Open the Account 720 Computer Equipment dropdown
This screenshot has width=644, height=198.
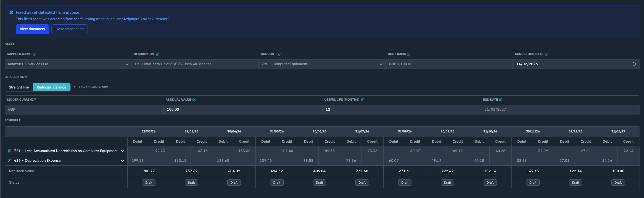pyautogui.click(x=322, y=64)
